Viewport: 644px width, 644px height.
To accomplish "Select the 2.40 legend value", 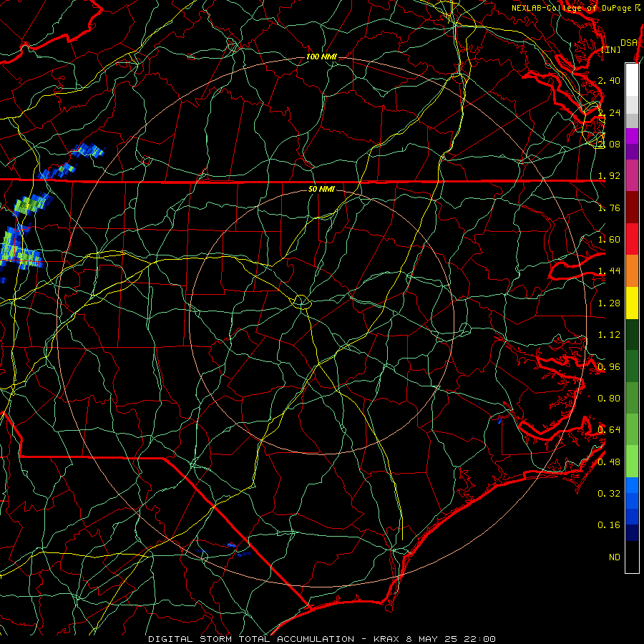I will (609, 80).
